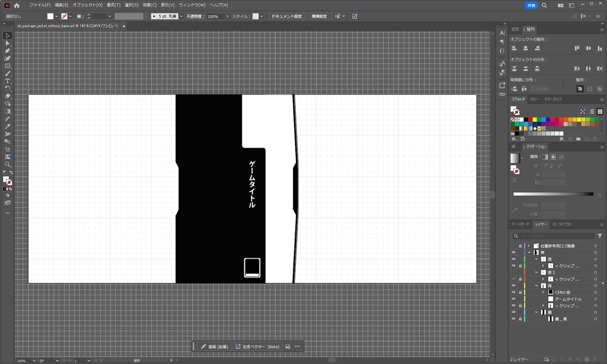Collapse the 表 sublayer

pos(536,259)
